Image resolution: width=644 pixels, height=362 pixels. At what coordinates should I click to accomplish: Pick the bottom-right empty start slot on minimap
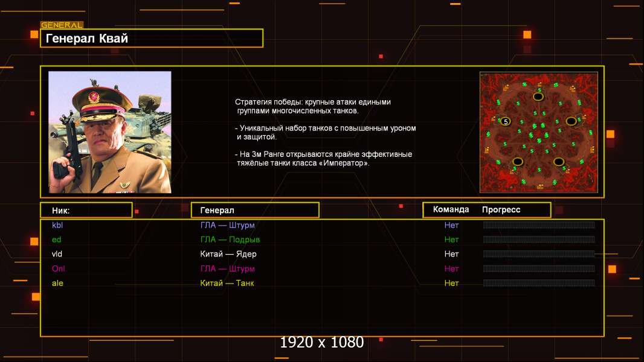pos(558,161)
